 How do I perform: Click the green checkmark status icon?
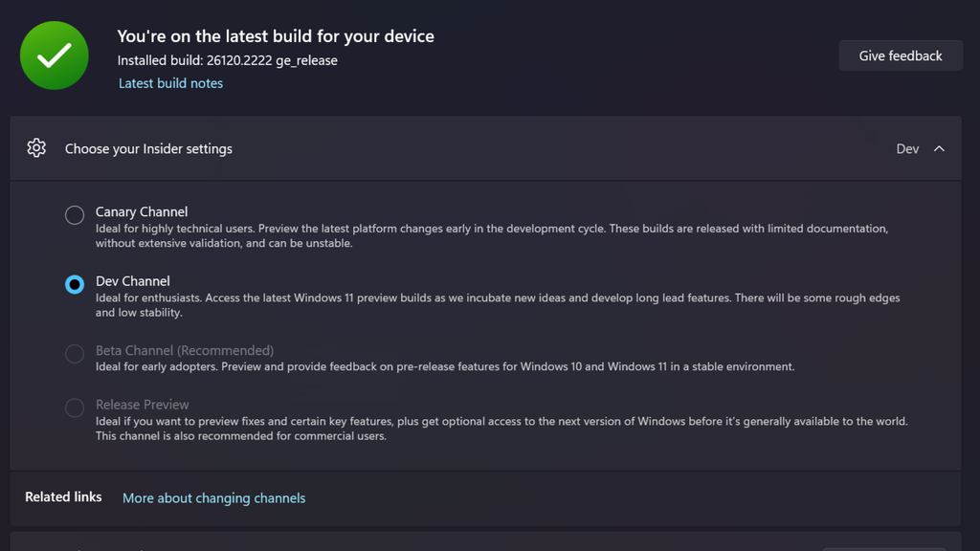54,55
